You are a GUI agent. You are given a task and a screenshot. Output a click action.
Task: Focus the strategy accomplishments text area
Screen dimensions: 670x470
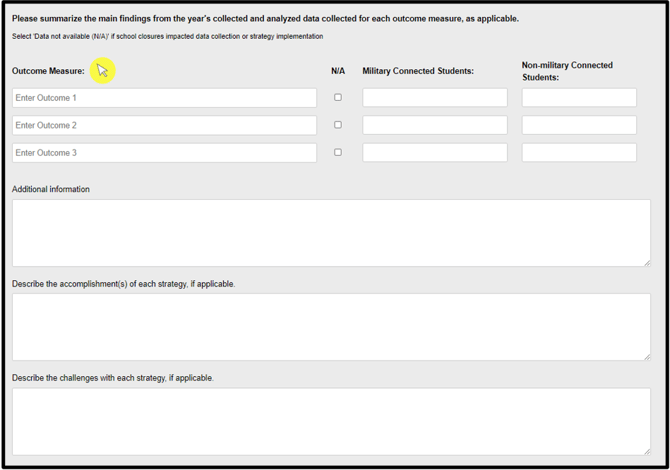tap(330, 327)
